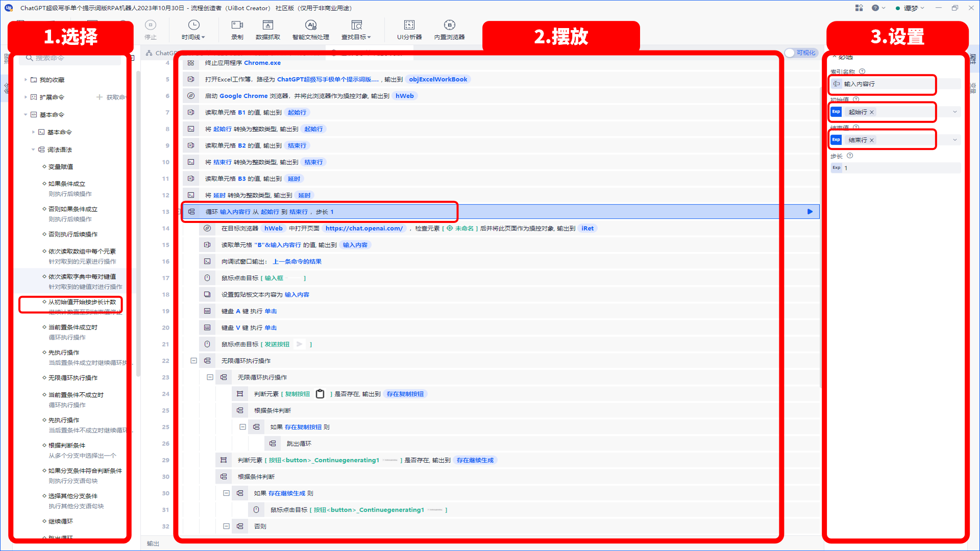The height and width of the screenshot is (551, 980).
Task: Click the browser icon on the 启动 Google Chrome row
Action: (x=191, y=96)
